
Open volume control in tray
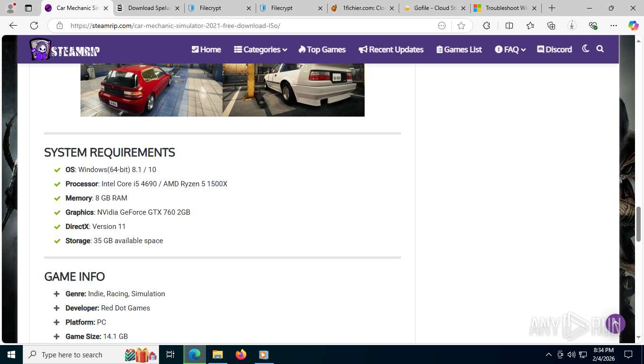pos(572,355)
